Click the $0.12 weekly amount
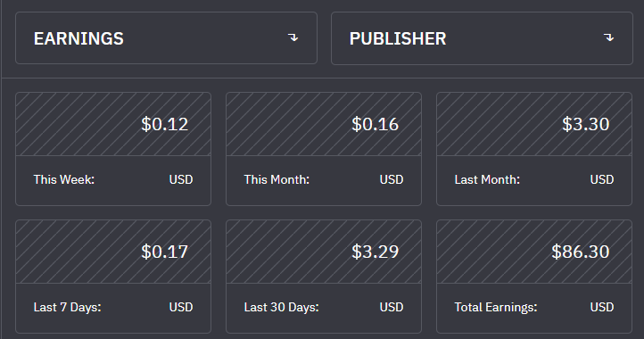Viewport: 644px width, 339px height. (x=165, y=124)
